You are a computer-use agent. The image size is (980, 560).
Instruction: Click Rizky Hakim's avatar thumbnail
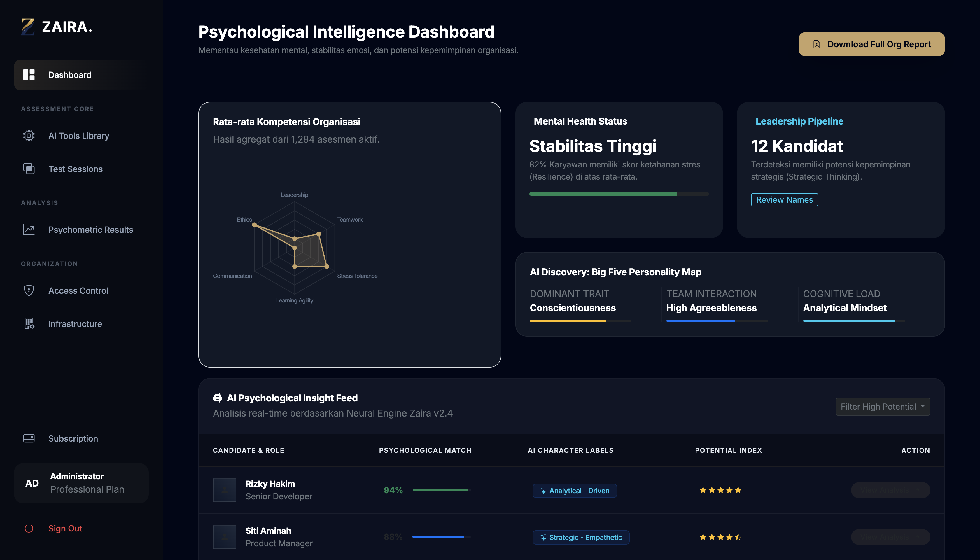[224, 490]
